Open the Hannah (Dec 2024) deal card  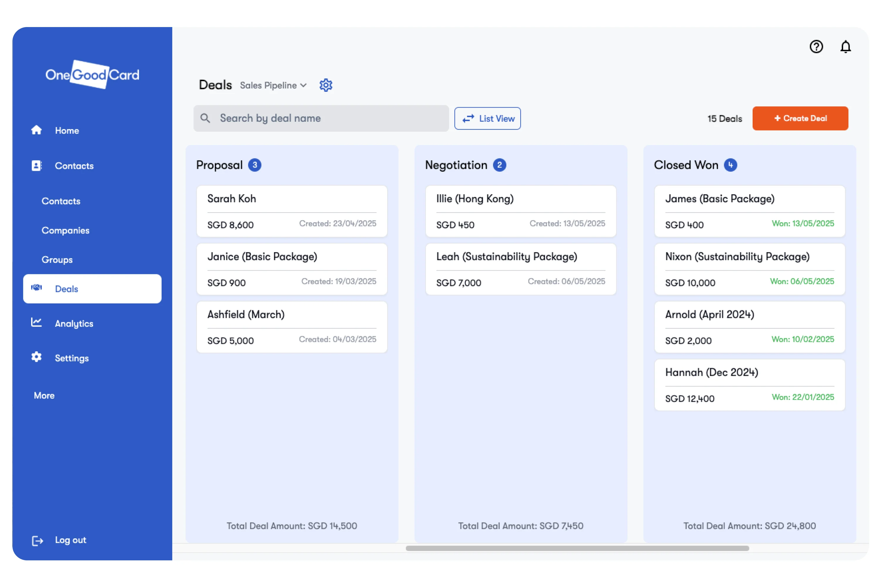tap(749, 385)
